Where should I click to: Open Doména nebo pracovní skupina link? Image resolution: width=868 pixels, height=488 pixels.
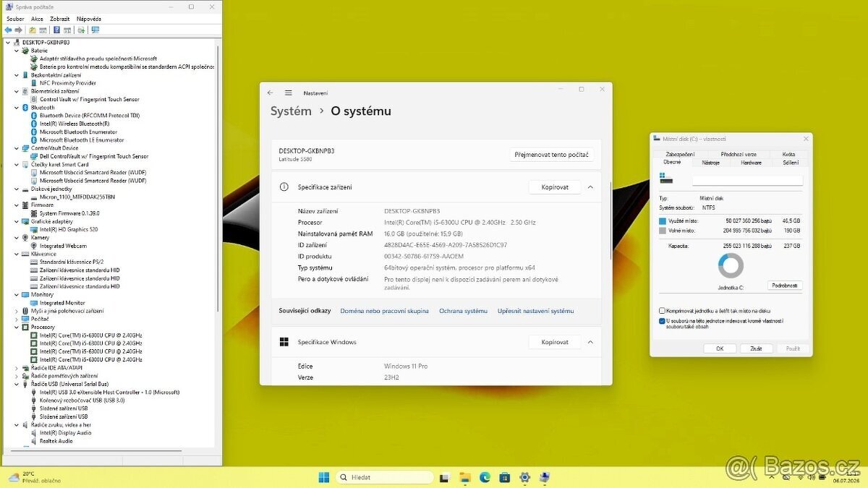pos(384,311)
